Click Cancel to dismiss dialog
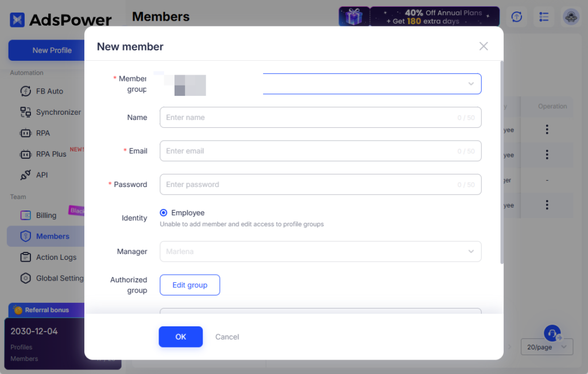Viewport: 588px width, 374px height. [x=227, y=337]
